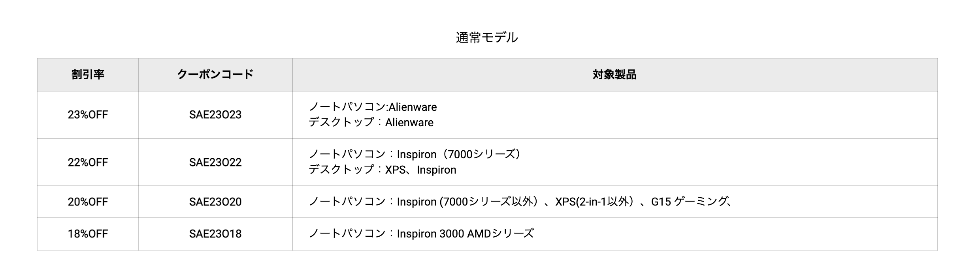Click the 22%OFF discount cell

tap(88, 162)
